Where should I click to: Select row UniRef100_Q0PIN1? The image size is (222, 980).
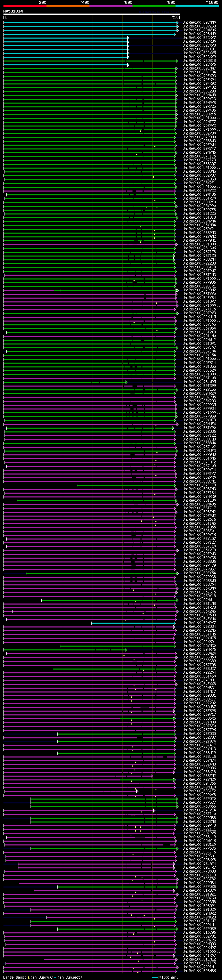tap(199, 967)
